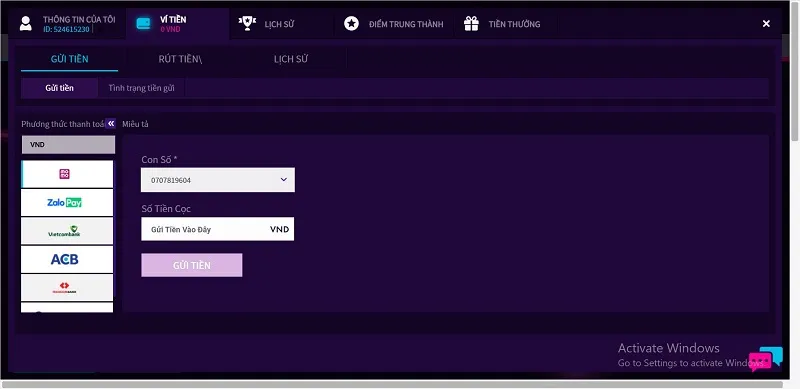800x389 pixels.
Task: Choose the Vietcombank payment option
Action: click(67, 231)
